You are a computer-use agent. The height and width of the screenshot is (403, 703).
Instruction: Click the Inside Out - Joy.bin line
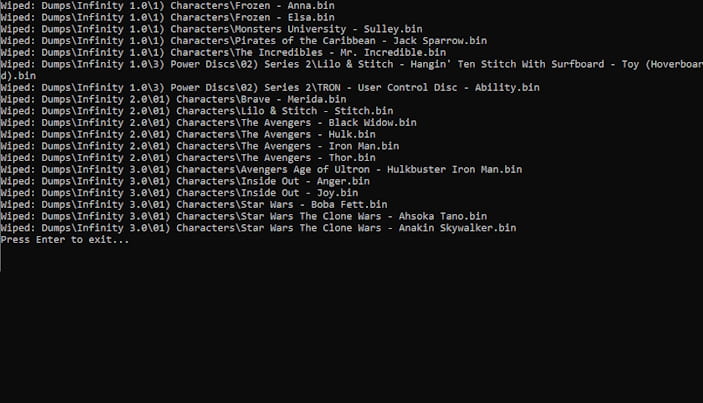tap(179, 192)
